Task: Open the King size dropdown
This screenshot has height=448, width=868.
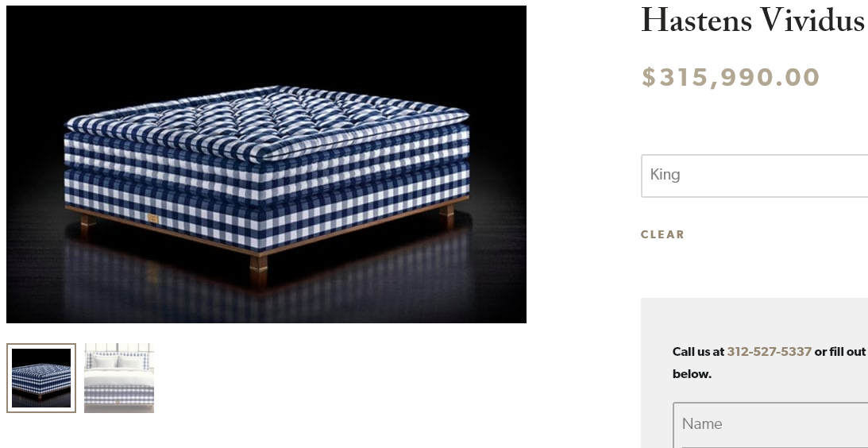Action: click(754, 176)
